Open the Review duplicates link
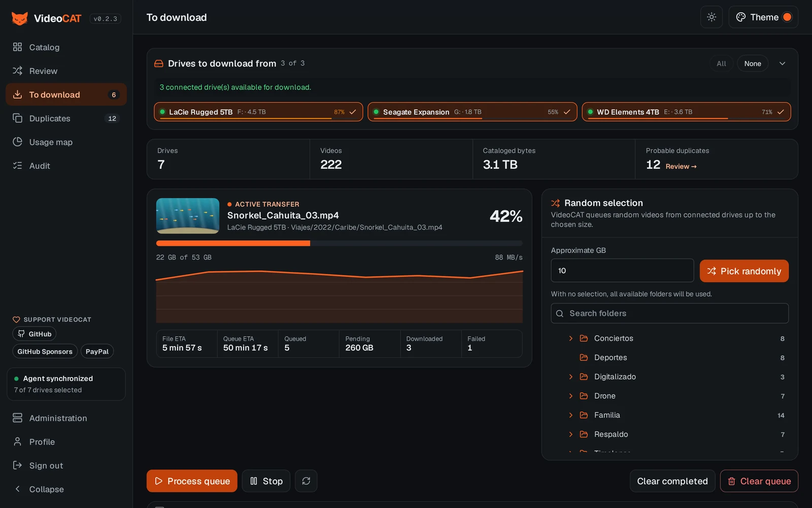The height and width of the screenshot is (508, 812). pyautogui.click(x=681, y=167)
